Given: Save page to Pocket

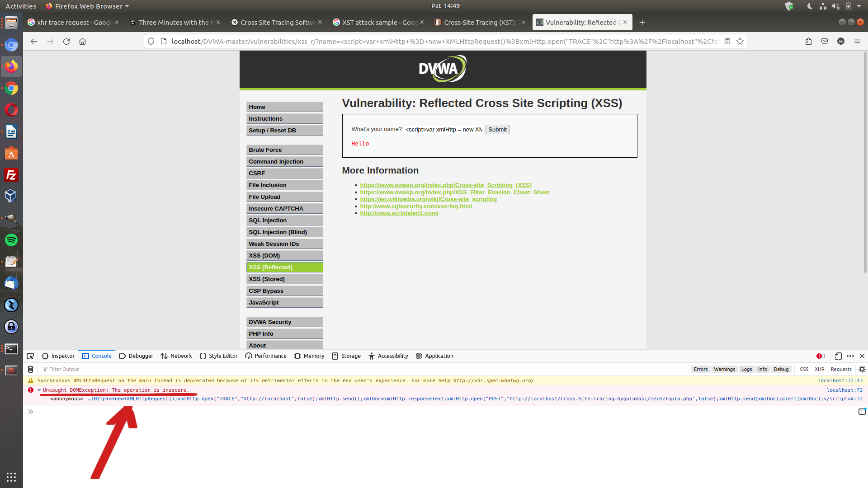Looking at the screenshot, I should click(825, 41).
